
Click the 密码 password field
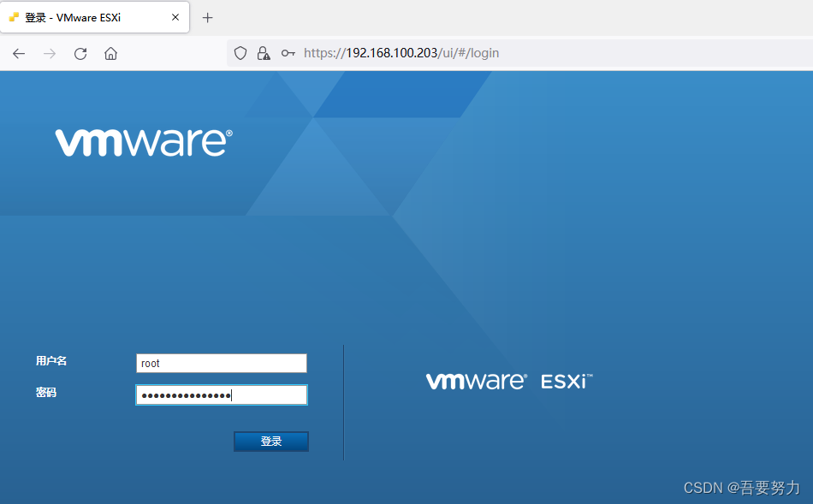point(222,395)
